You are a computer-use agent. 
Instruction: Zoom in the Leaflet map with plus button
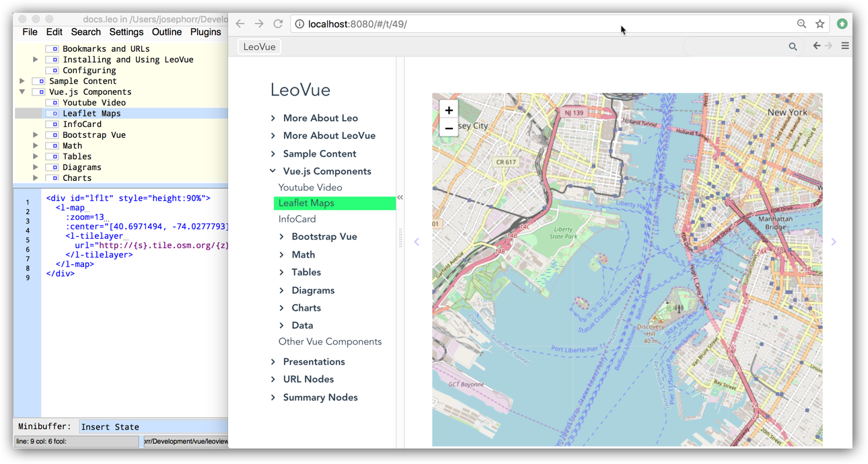pos(449,110)
